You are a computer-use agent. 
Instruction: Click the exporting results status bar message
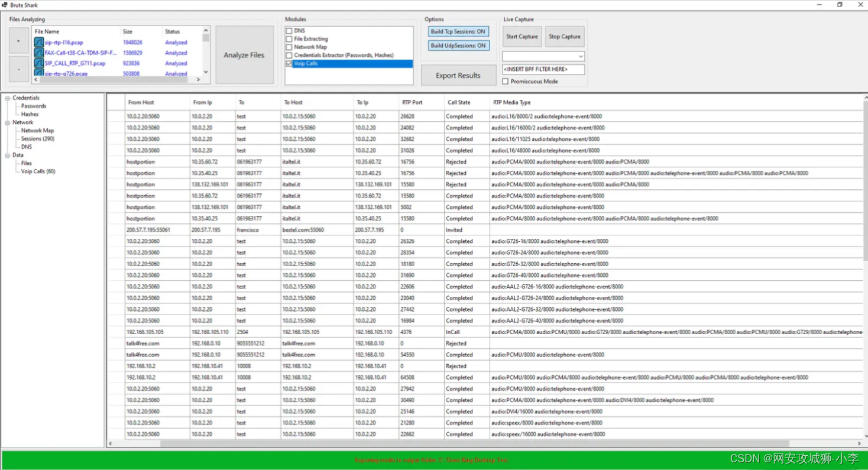[x=432, y=460]
